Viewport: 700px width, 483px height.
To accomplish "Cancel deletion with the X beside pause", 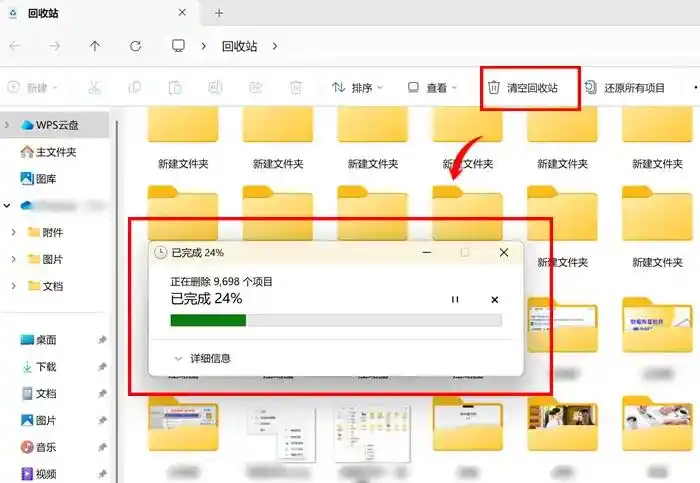I will click(x=494, y=299).
